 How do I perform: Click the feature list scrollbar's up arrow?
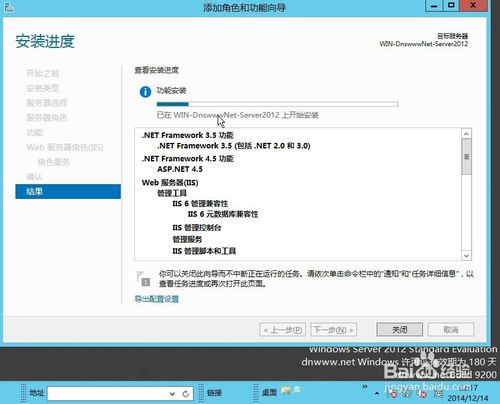(466, 134)
